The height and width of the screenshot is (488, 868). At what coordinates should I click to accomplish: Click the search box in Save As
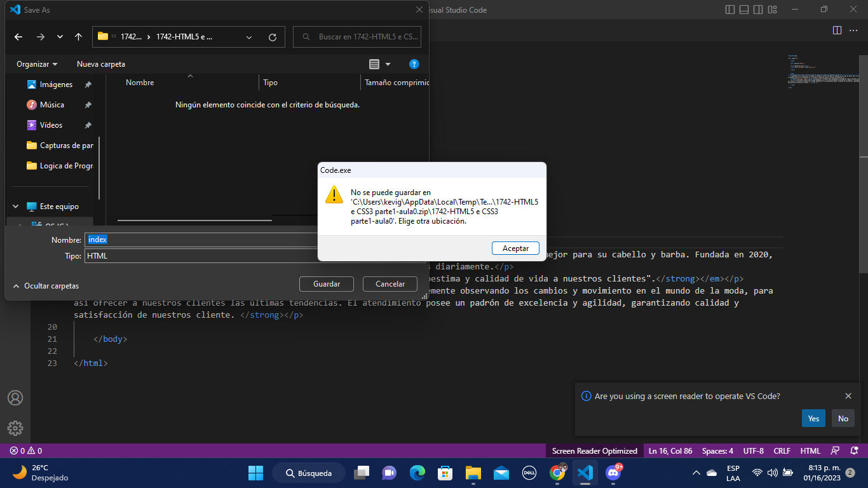pyautogui.click(x=357, y=37)
